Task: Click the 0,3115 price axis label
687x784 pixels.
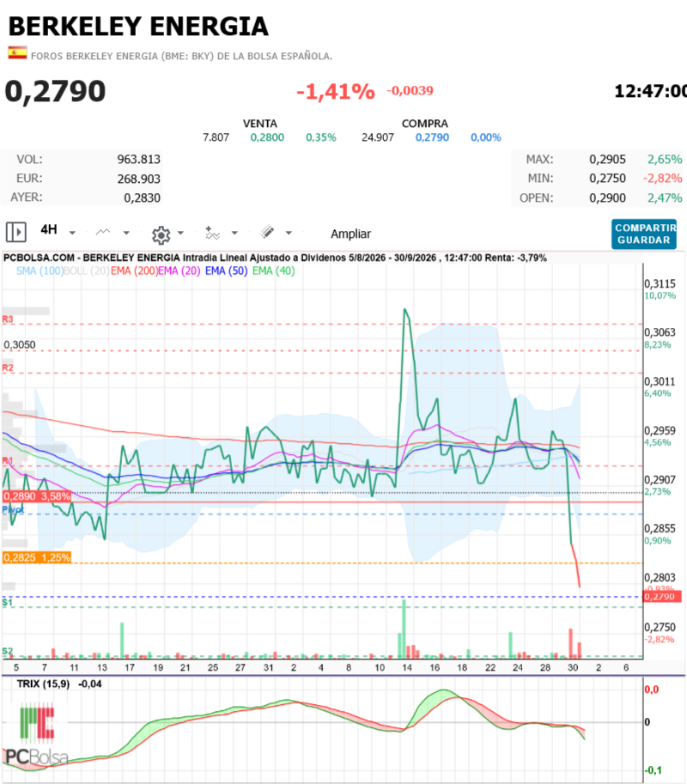Action: tap(660, 284)
